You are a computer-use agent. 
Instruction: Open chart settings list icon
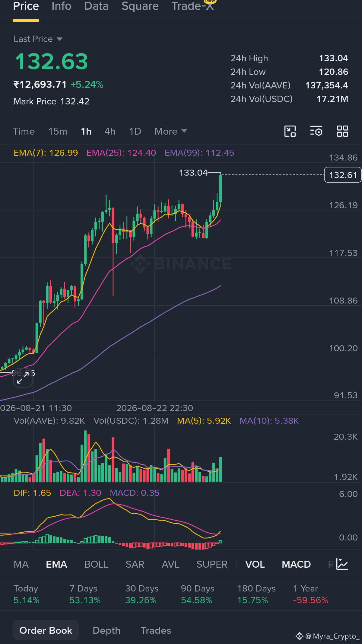pyautogui.click(x=316, y=131)
